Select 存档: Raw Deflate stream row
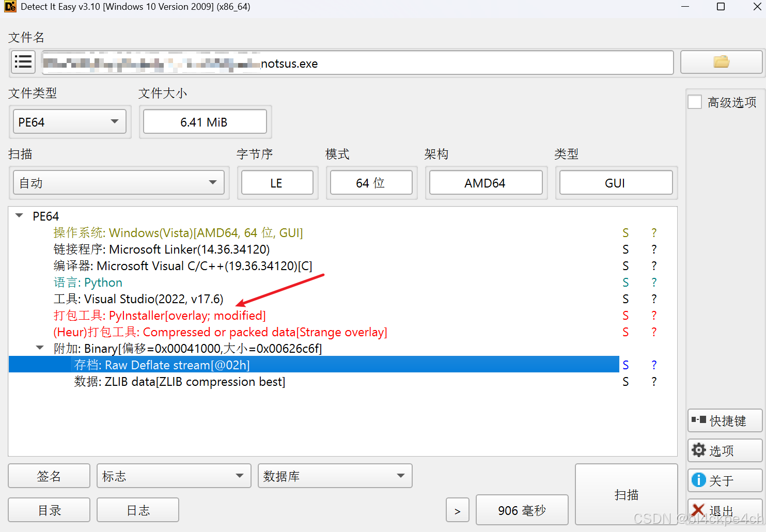 click(x=314, y=365)
